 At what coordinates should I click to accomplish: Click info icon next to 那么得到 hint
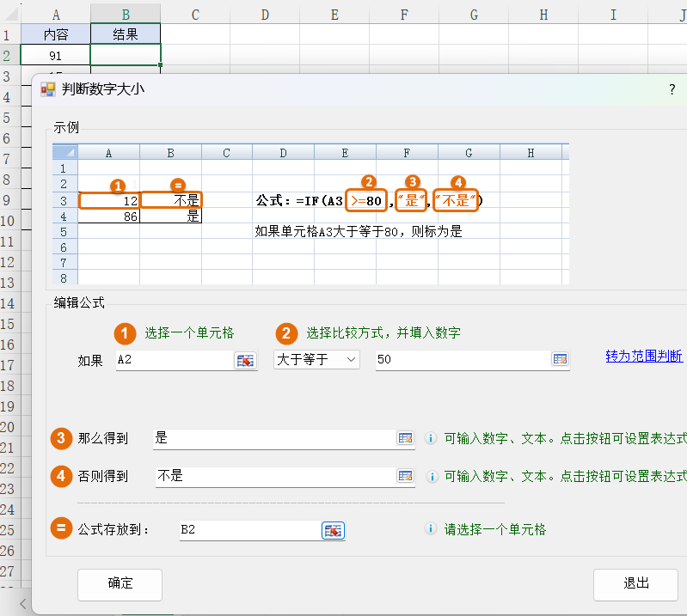point(432,439)
